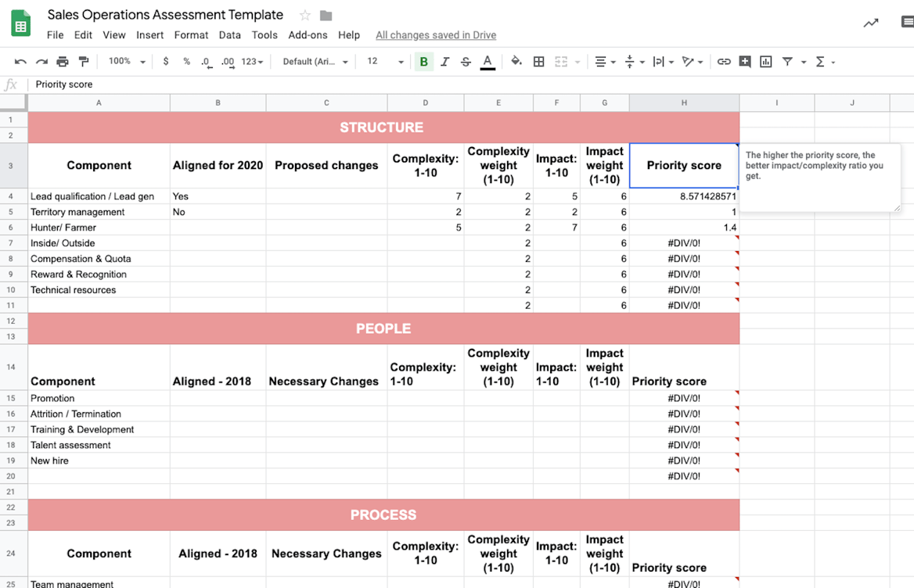This screenshot has height=588, width=914.
Task: Insert a link
Action: [x=724, y=61]
